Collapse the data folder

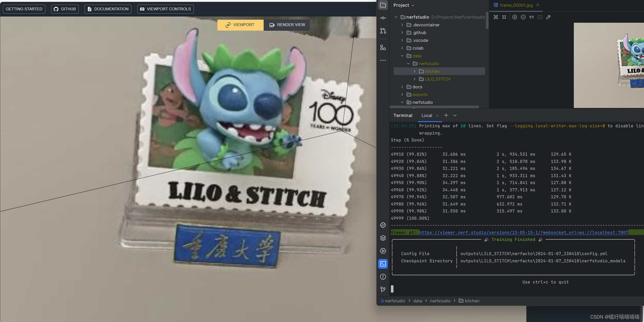pos(402,56)
